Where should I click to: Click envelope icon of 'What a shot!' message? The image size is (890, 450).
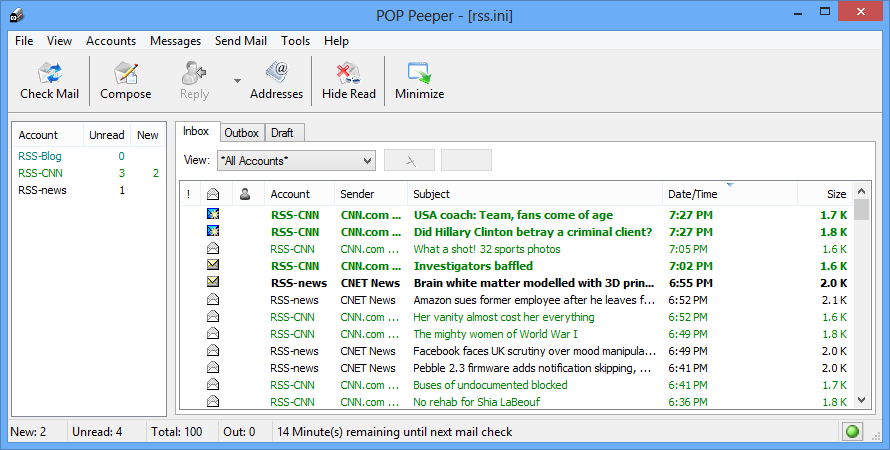point(213,249)
